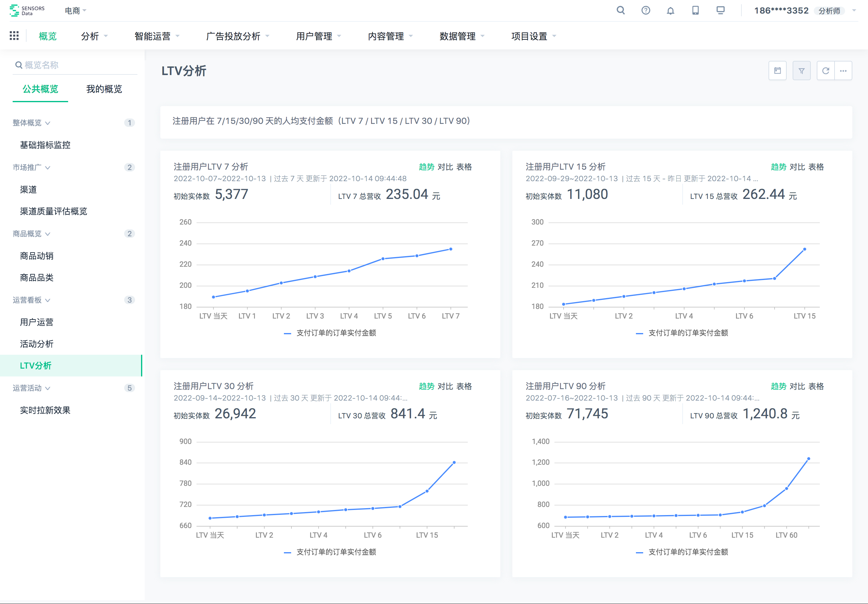Toggle legend series in LTV 30 chart
Viewport: 868px width, 604px height.
coord(330,552)
